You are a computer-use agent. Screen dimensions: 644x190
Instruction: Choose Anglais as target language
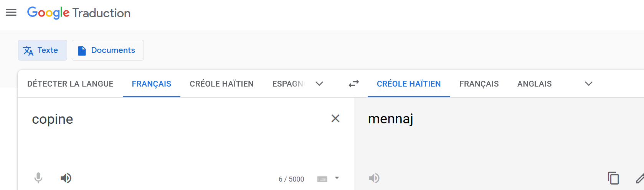coord(534,84)
